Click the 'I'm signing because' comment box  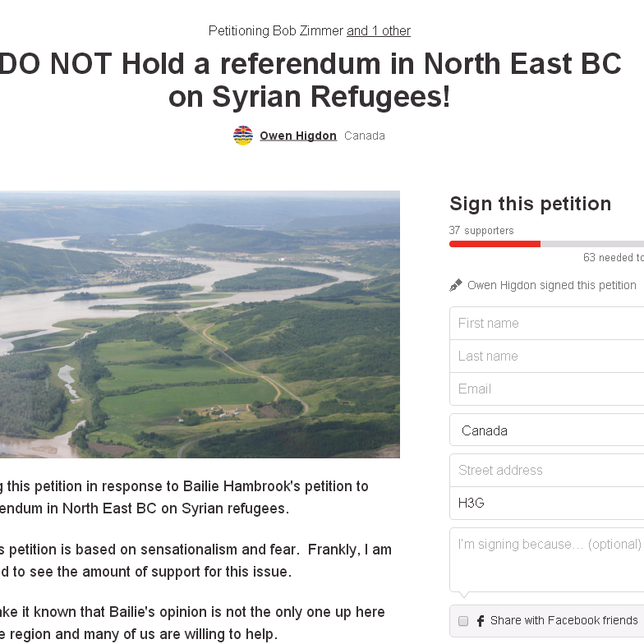(x=547, y=560)
